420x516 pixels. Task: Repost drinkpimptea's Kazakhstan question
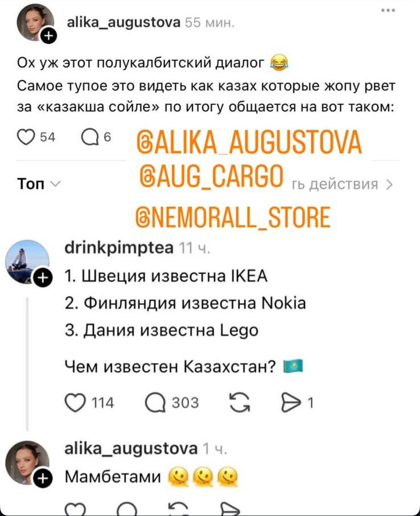[240, 403]
